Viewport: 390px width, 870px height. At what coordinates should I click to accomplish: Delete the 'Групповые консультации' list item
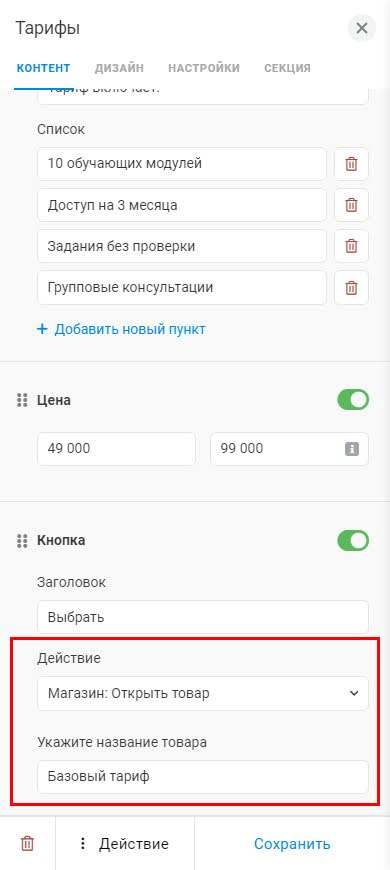click(351, 288)
